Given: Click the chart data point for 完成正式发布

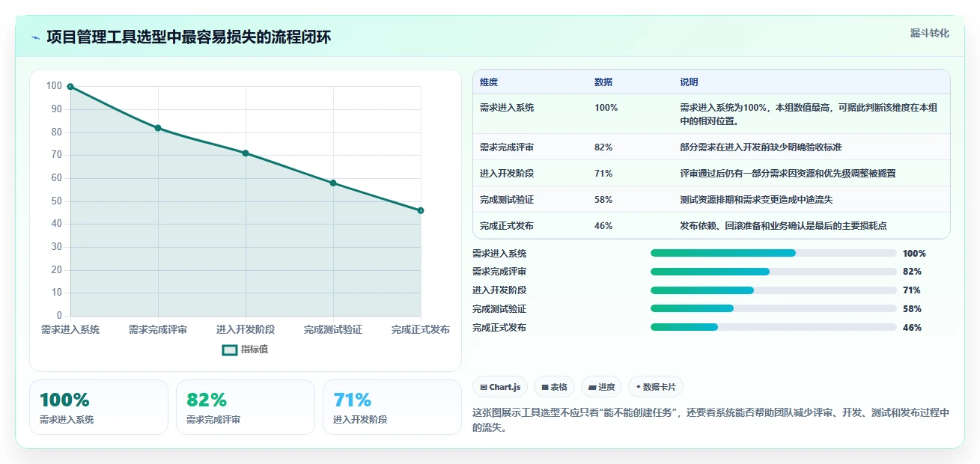Looking at the screenshot, I should pyautogui.click(x=421, y=210).
